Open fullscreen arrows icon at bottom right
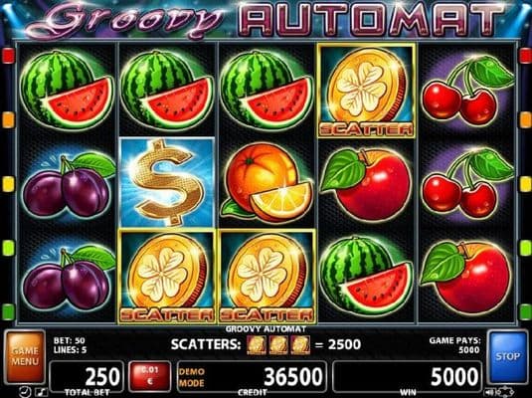Screen dimensions: 532x398 click(504, 391)
